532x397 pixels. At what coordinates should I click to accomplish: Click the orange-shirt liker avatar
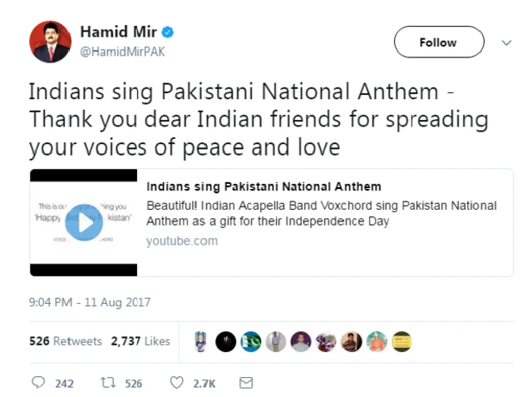pos(377,341)
